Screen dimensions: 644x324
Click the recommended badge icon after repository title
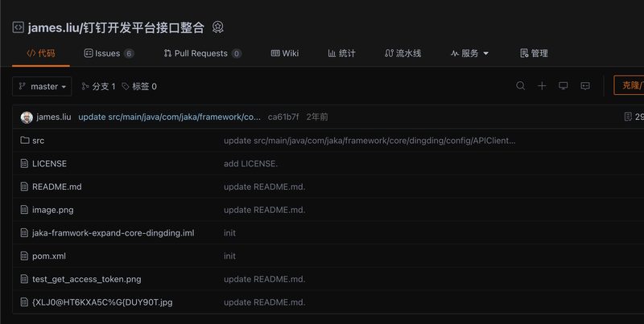217,27
